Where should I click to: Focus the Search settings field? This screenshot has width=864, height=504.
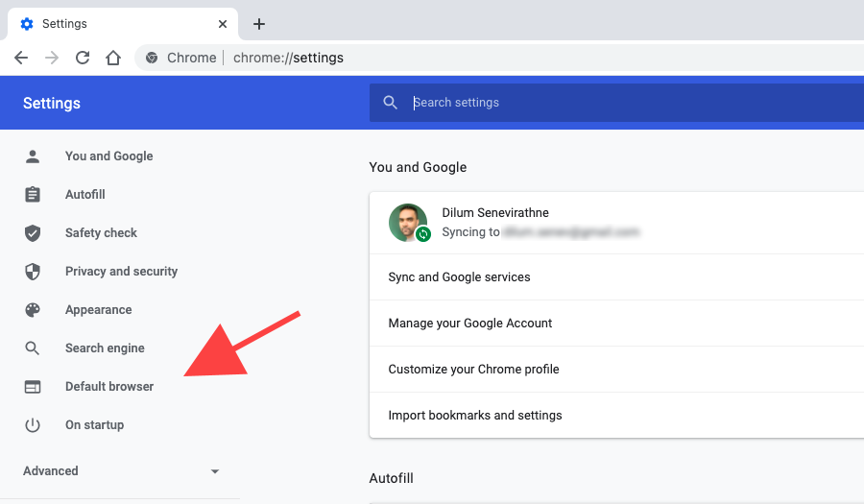coord(616,103)
